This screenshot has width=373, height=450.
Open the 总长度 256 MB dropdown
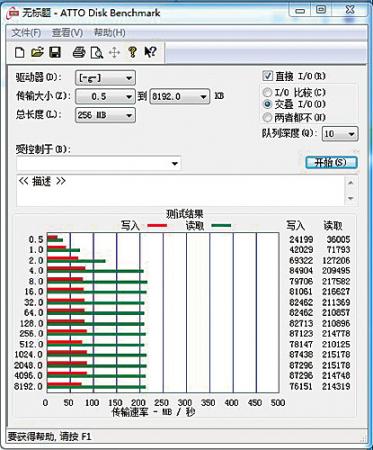(105, 115)
